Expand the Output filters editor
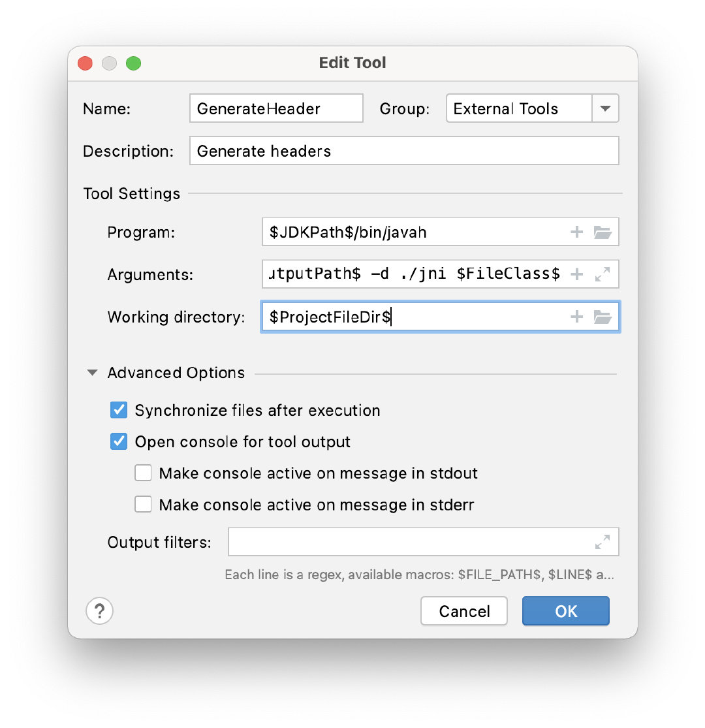Viewport: 705px width, 728px height. point(606,541)
